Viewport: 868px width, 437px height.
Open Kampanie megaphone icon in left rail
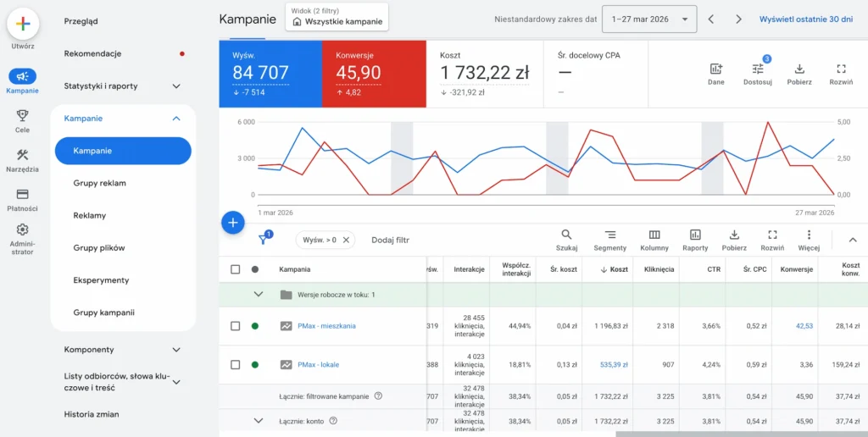coord(23,76)
